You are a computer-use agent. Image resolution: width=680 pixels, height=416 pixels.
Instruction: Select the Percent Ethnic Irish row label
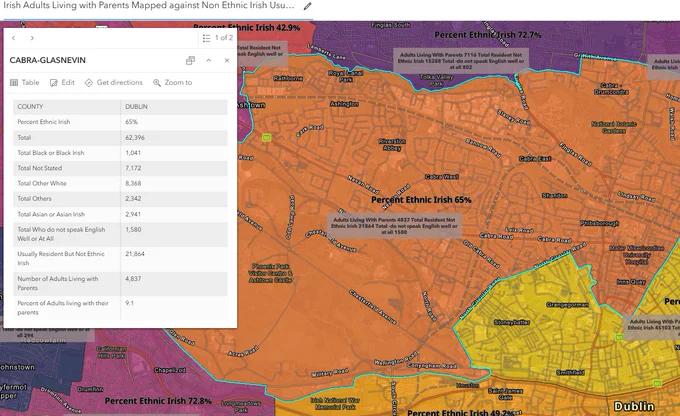(44, 122)
